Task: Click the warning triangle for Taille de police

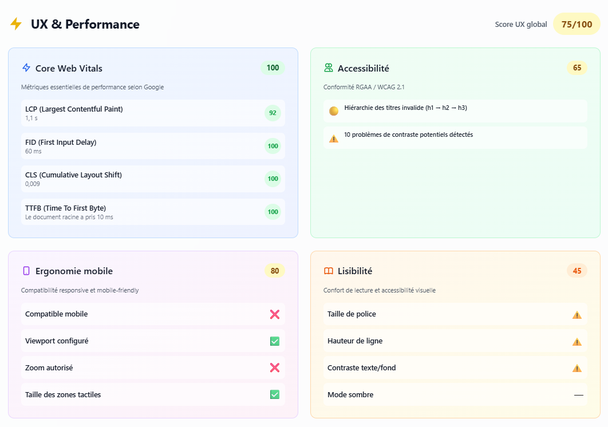Action: coord(577,315)
